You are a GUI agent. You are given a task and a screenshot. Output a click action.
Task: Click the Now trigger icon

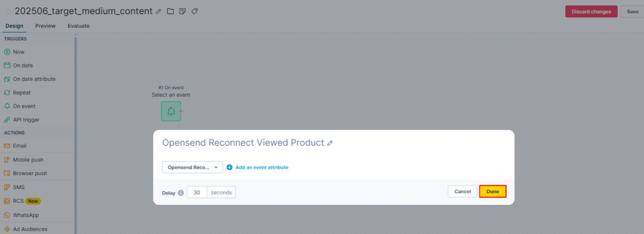(7, 52)
